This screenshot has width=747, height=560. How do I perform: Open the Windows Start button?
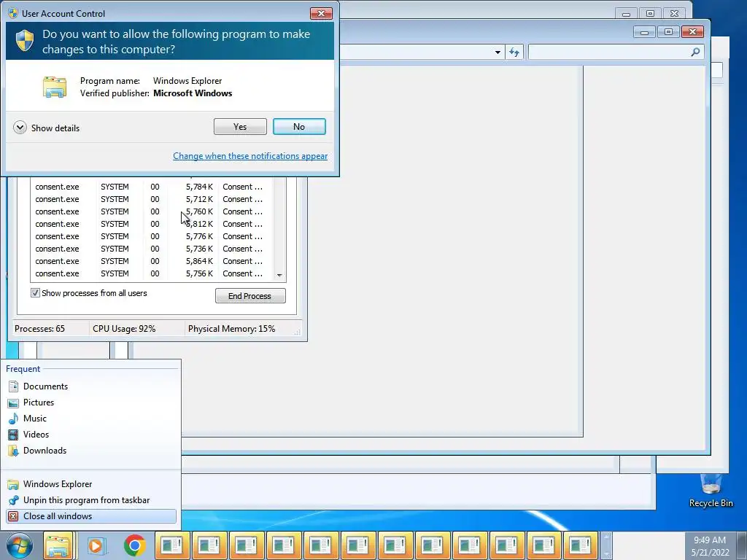pos(20,545)
